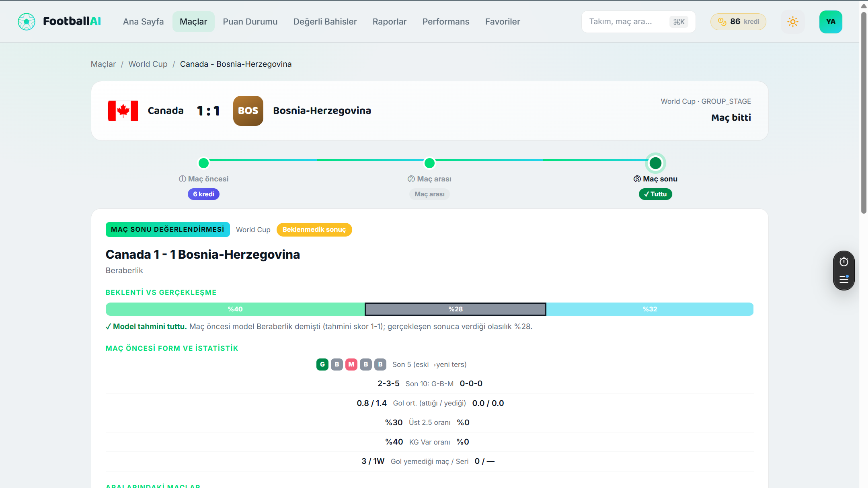Click the Canada flag icon

(x=123, y=111)
